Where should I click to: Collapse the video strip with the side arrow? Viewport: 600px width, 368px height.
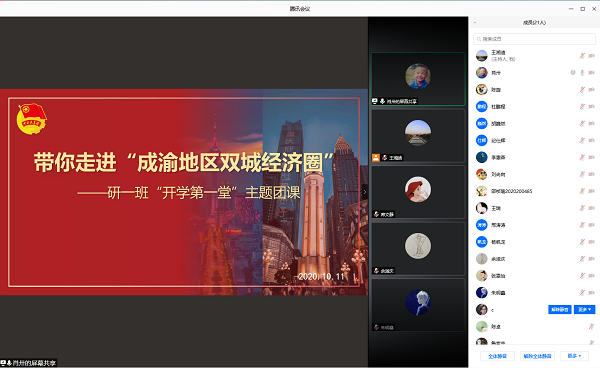pyautogui.click(x=365, y=192)
